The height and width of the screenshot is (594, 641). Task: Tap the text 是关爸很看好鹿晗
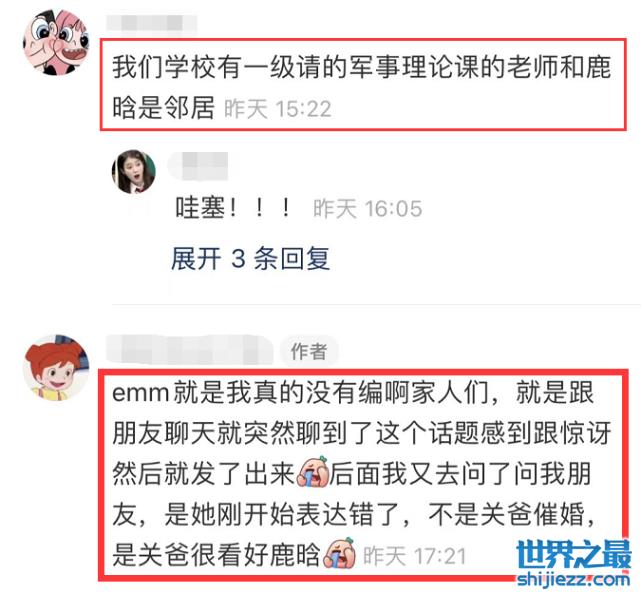(216, 555)
